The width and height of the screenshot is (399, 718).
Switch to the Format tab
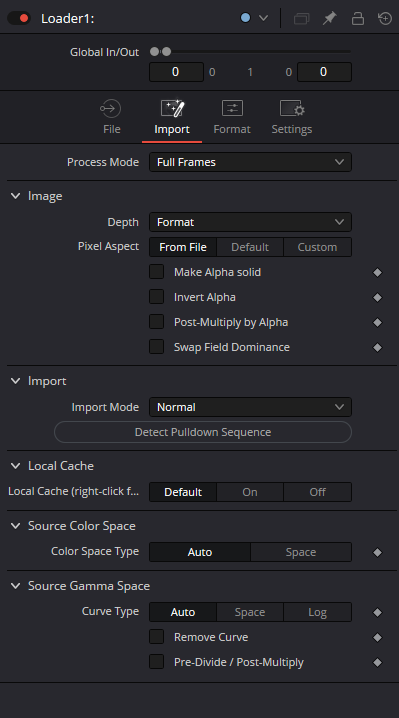click(x=232, y=118)
